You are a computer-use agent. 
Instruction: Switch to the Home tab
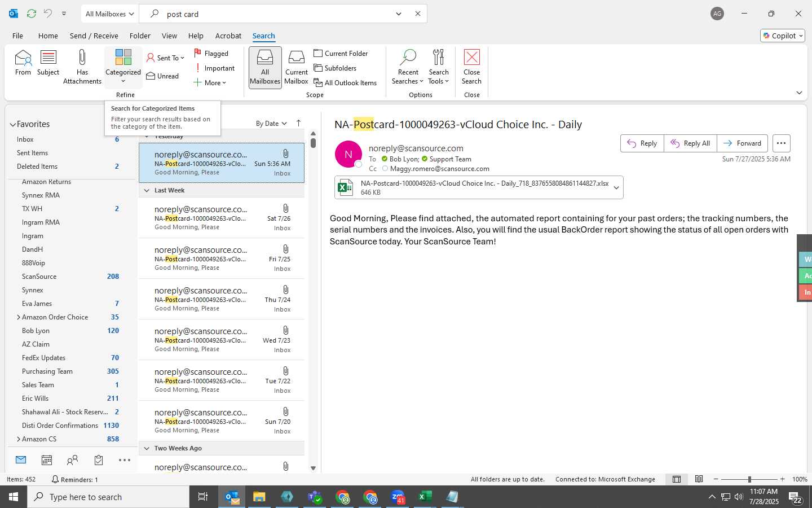(48, 36)
